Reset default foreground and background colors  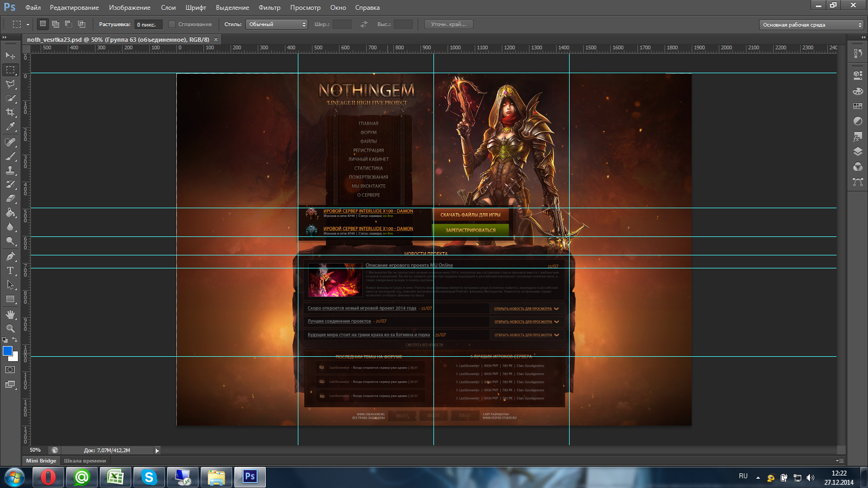tap(5, 340)
